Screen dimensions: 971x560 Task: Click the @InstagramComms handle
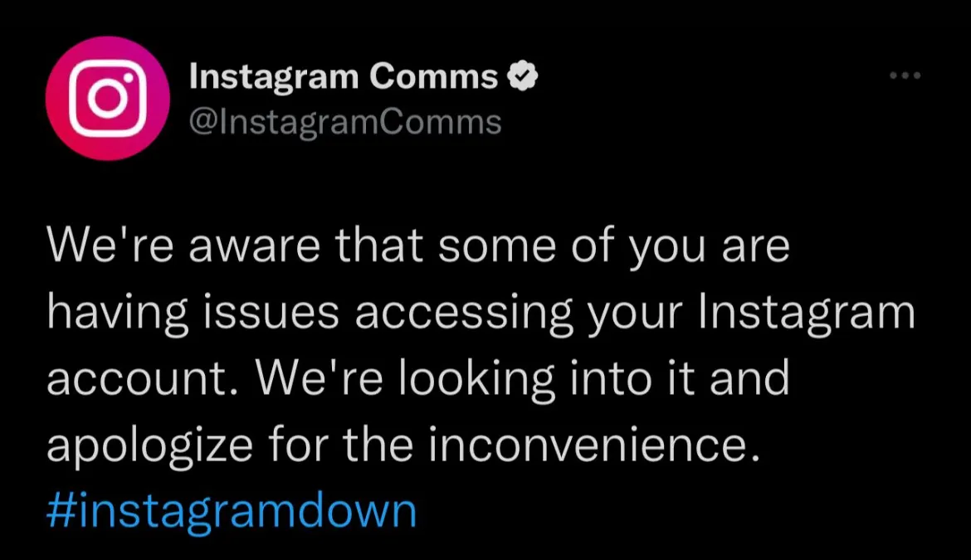click(345, 122)
